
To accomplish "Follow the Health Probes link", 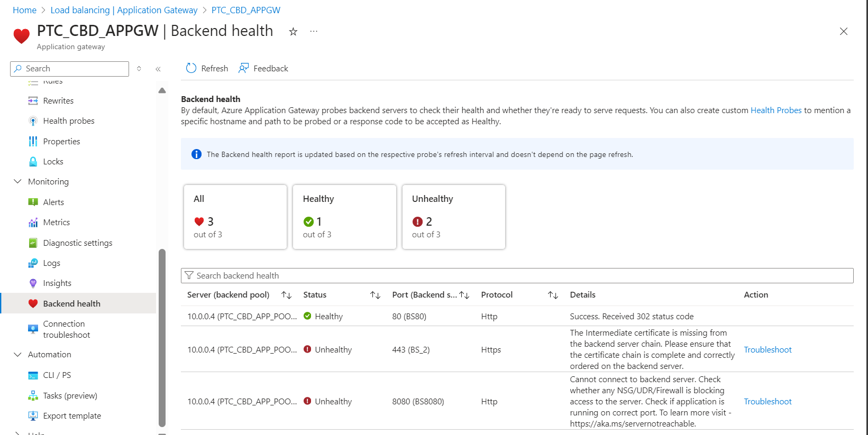I will (x=776, y=110).
